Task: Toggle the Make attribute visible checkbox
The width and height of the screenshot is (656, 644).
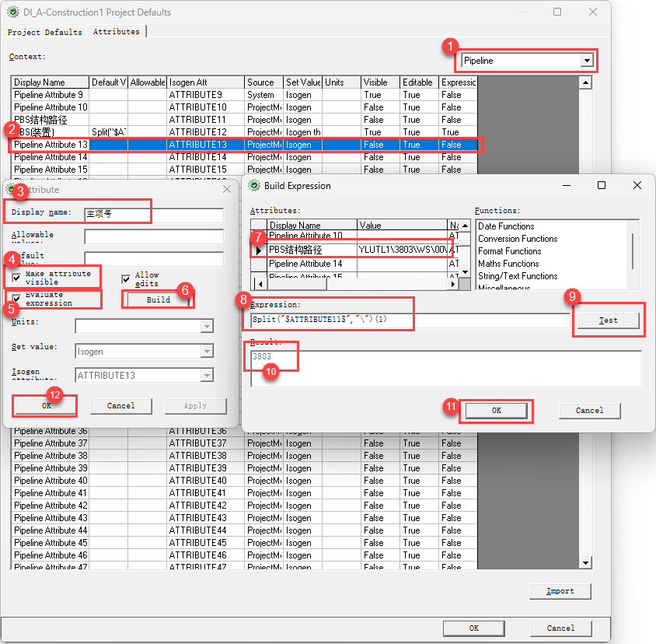Action: [16, 278]
